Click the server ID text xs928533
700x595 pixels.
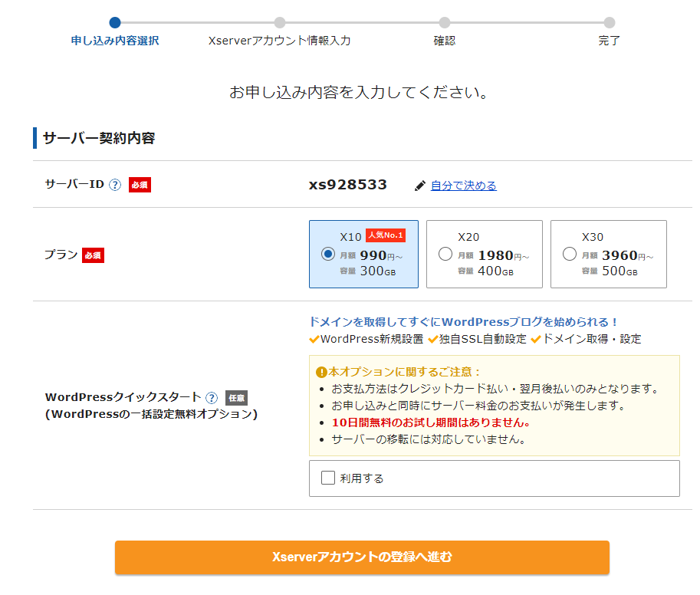pos(348,184)
